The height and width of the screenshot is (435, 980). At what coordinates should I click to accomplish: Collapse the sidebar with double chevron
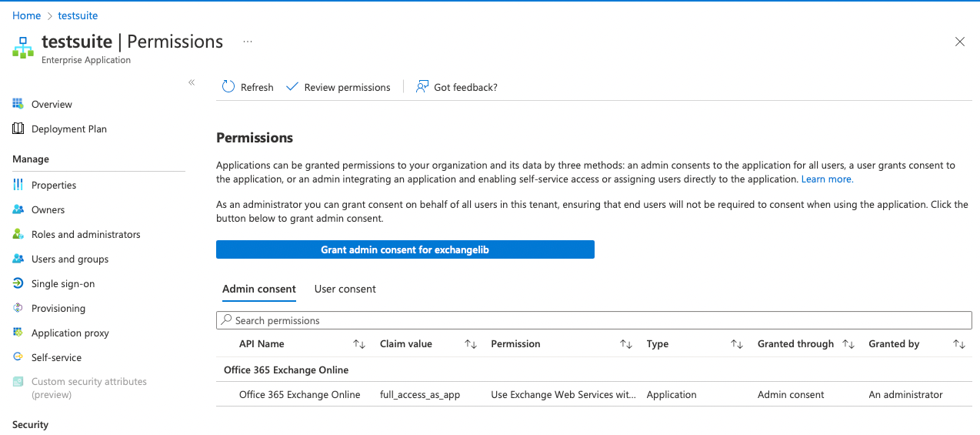(x=192, y=82)
